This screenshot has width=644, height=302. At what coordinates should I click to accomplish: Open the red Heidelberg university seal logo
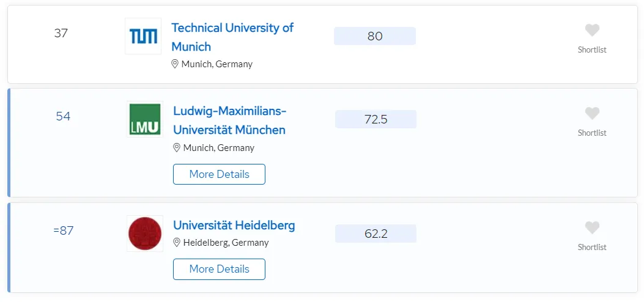(x=144, y=234)
